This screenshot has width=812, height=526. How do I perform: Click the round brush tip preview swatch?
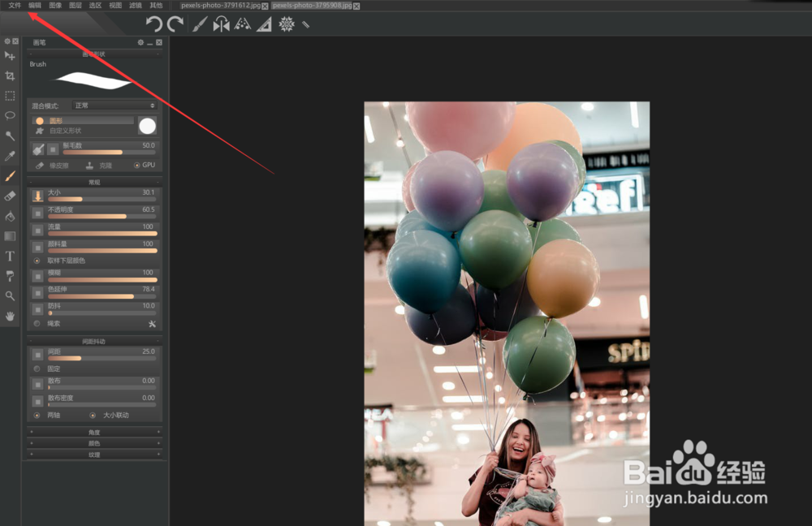click(x=148, y=126)
